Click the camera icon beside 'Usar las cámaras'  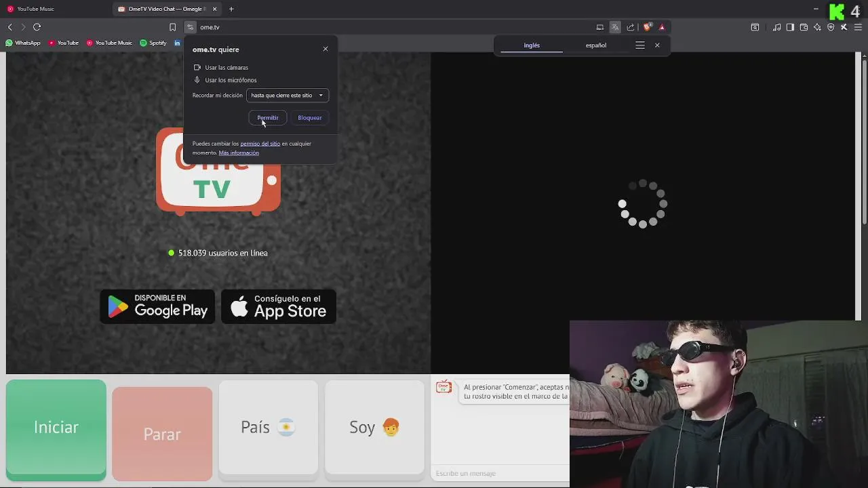(197, 68)
